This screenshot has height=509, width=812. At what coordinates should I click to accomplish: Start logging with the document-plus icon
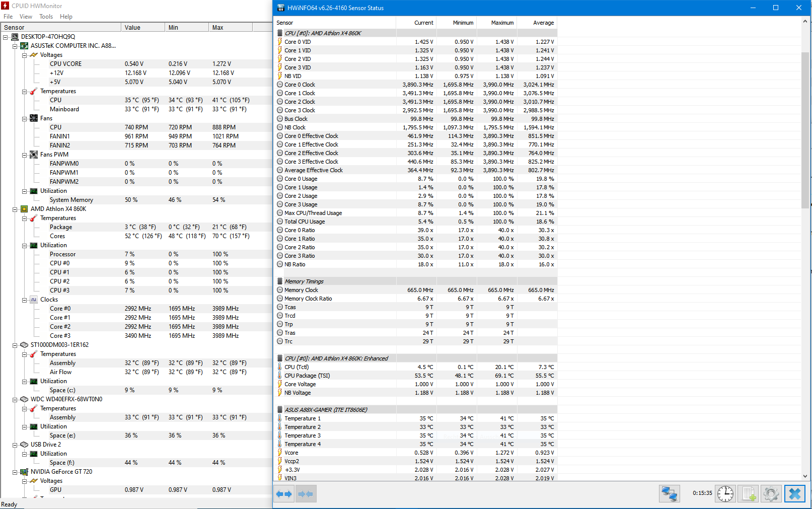[748, 494]
